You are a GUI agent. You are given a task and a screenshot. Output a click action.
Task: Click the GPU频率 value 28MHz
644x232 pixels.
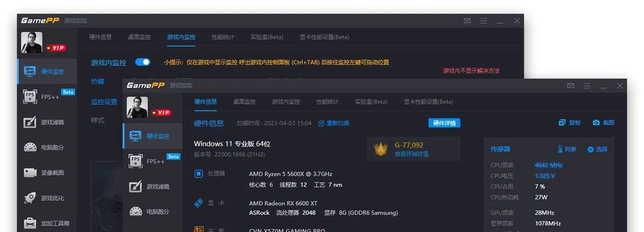544,213
